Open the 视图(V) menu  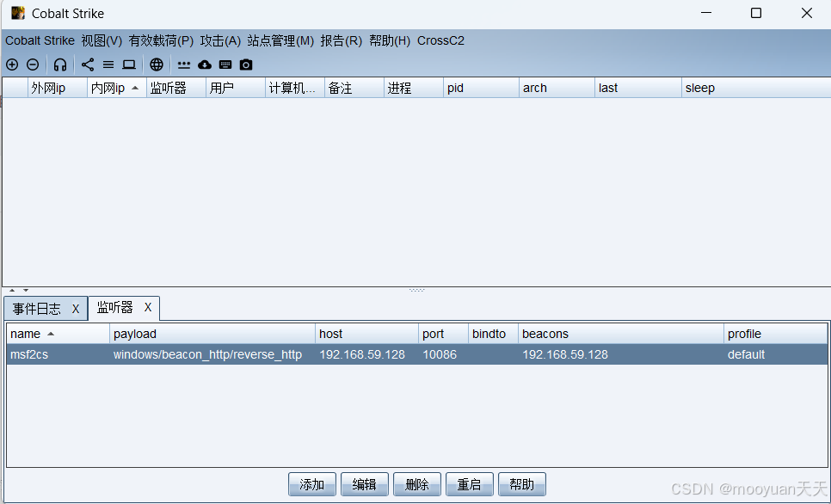point(102,40)
